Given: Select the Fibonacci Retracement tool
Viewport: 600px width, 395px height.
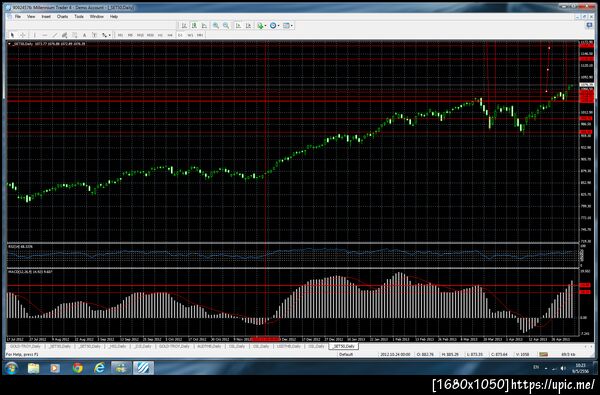Looking at the screenshot, I should [x=75, y=35].
